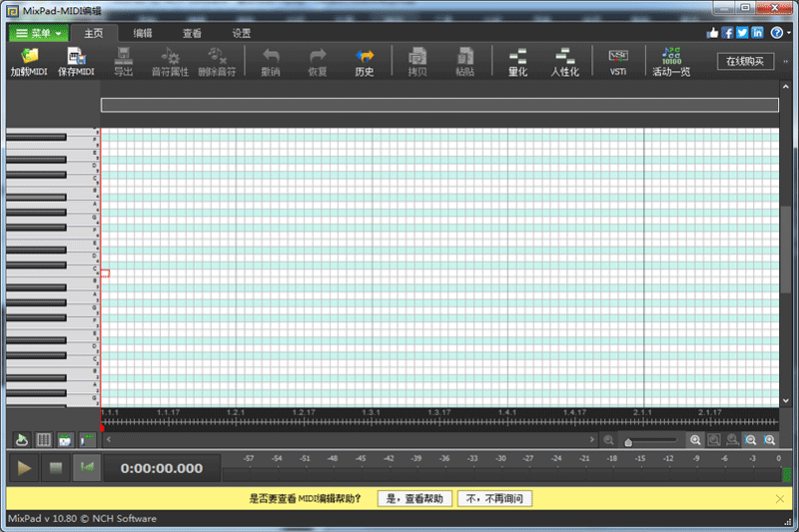This screenshot has width=799, height=532.
Task: Click the timeline marker 2.1.1
Action: 642,412
